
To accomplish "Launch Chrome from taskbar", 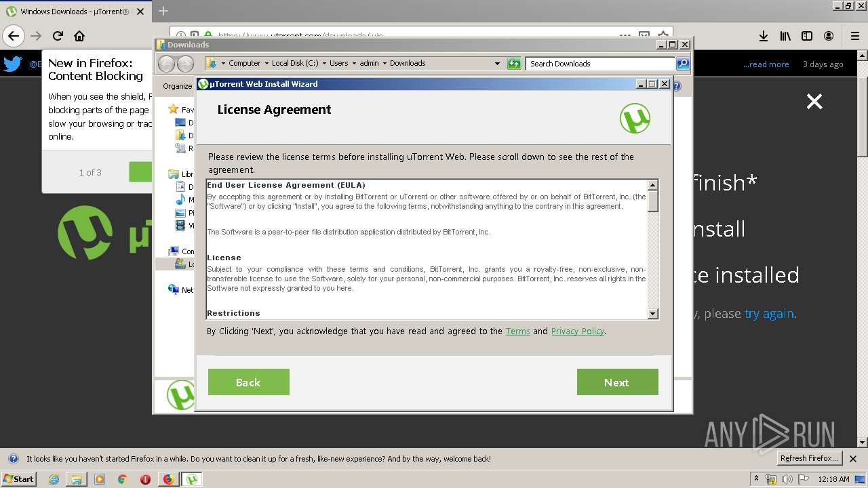I will (122, 479).
